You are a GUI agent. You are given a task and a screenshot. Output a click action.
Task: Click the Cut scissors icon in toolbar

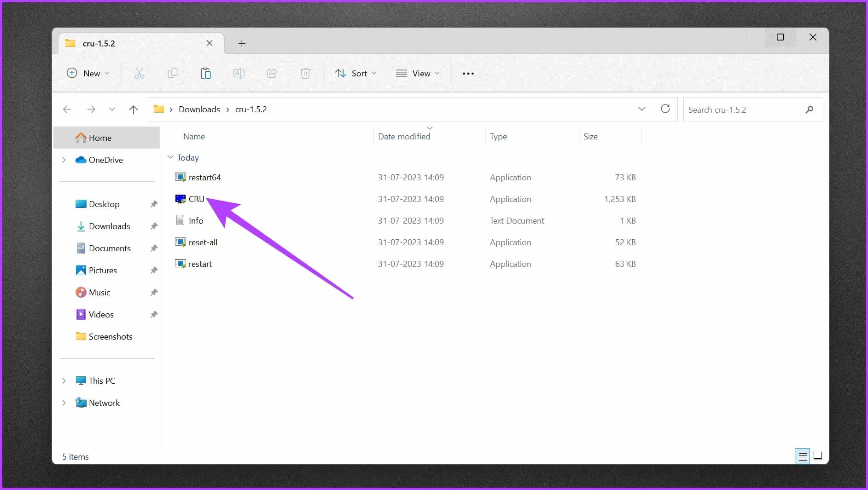pos(139,74)
